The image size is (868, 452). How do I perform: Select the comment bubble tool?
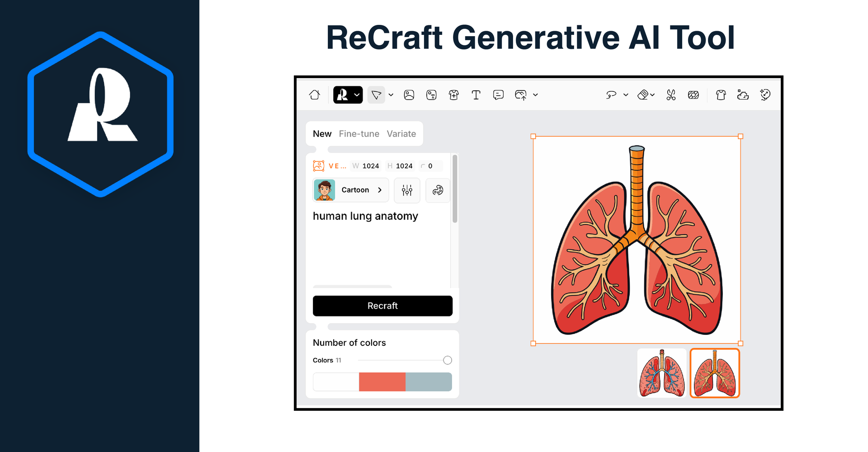click(x=498, y=95)
